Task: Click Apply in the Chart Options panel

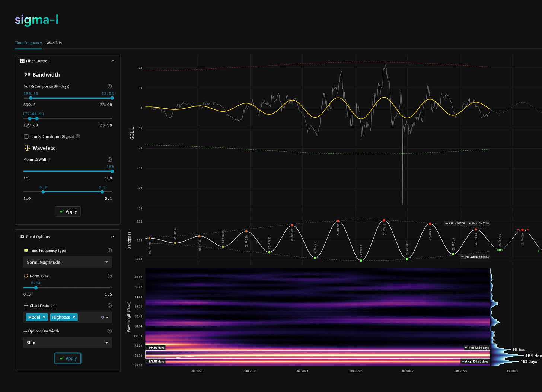Action: (68, 358)
